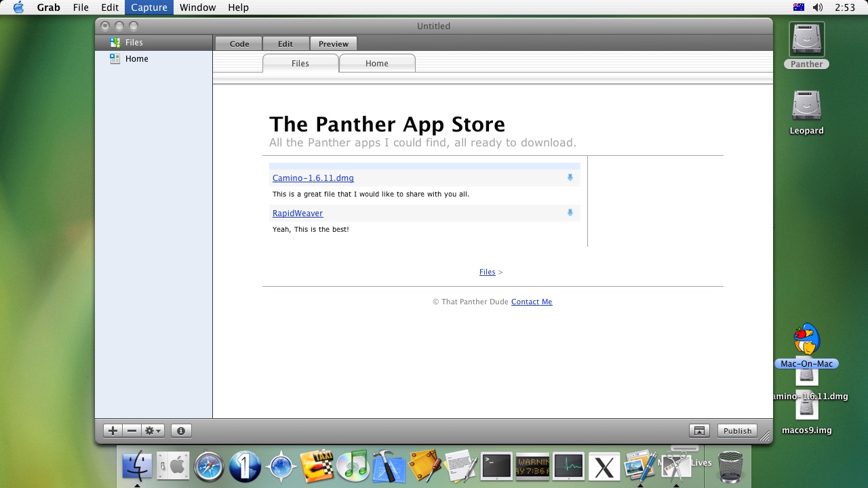This screenshot has width=868, height=488.
Task: Click the blue globe numbered 1 Dock icon
Action: pos(245,466)
